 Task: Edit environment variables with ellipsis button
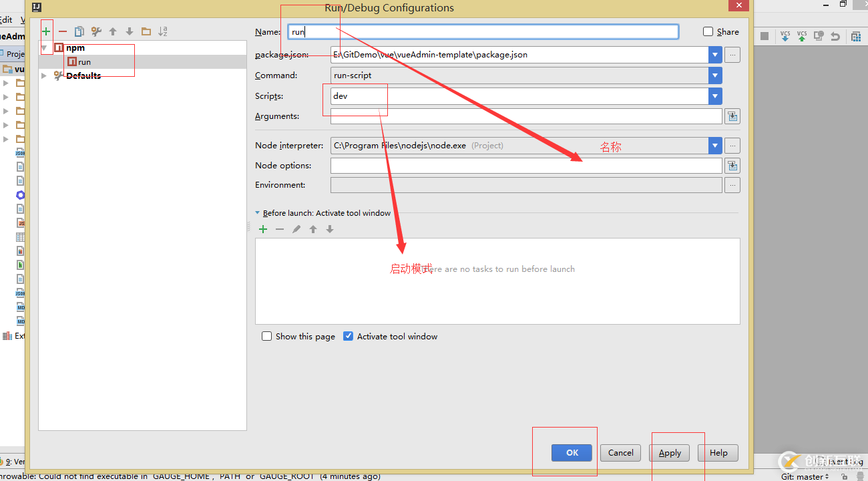[732, 185]
